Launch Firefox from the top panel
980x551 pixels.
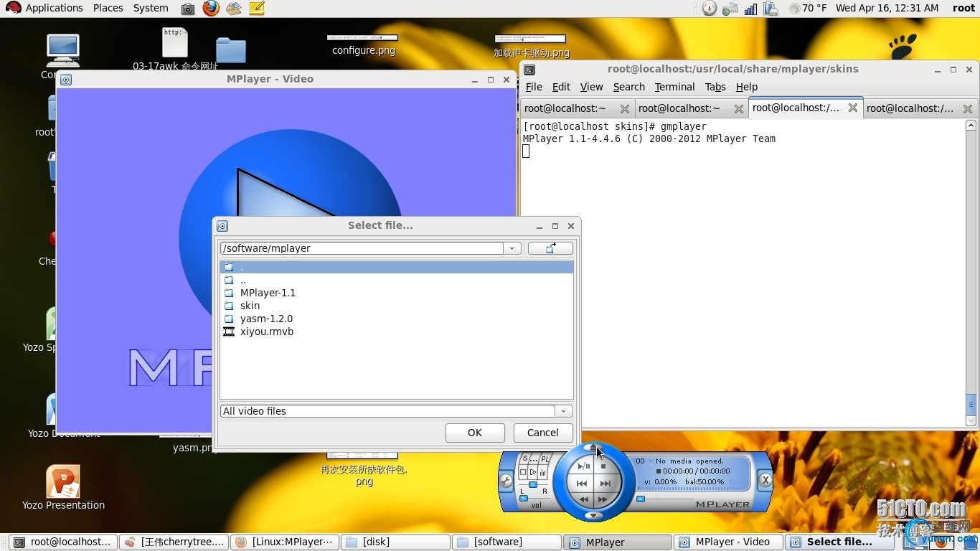211,8
